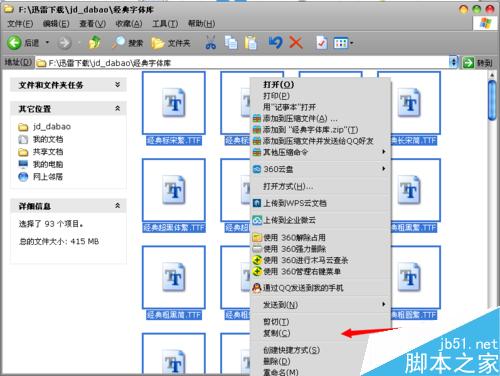Expand 文件和文件夹任务 panel
Image resolution: width=500 pixels, height=376 pixels.
click(x=117, y=85)
